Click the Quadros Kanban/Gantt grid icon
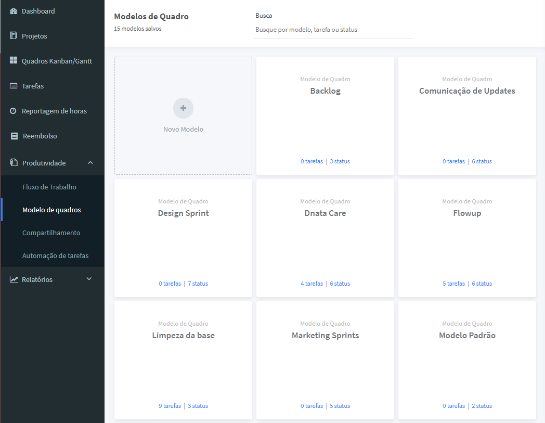Image resolution: width=545 pixels, height=423 pixels. 14,60
